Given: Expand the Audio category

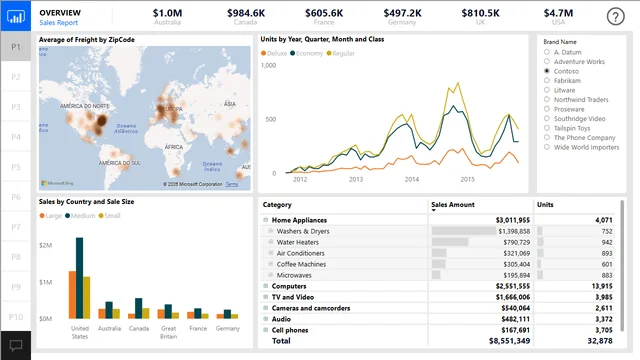Looking at the screenshot, I should tap(266, 319).
